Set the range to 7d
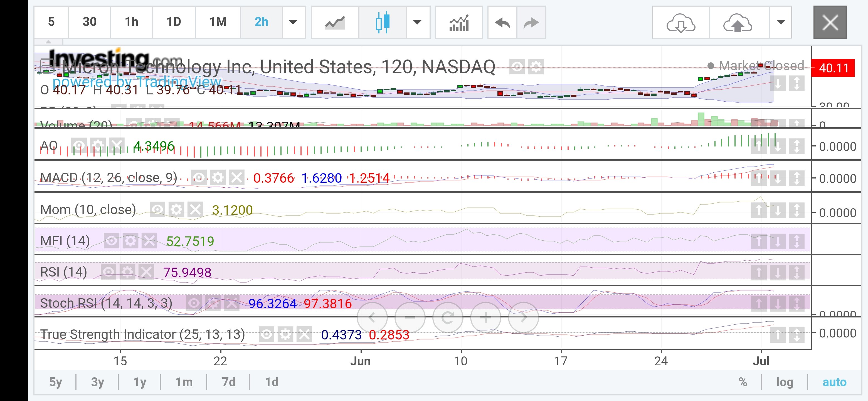The width and height of the screenshot is (868, 401). tap(229, 382)
